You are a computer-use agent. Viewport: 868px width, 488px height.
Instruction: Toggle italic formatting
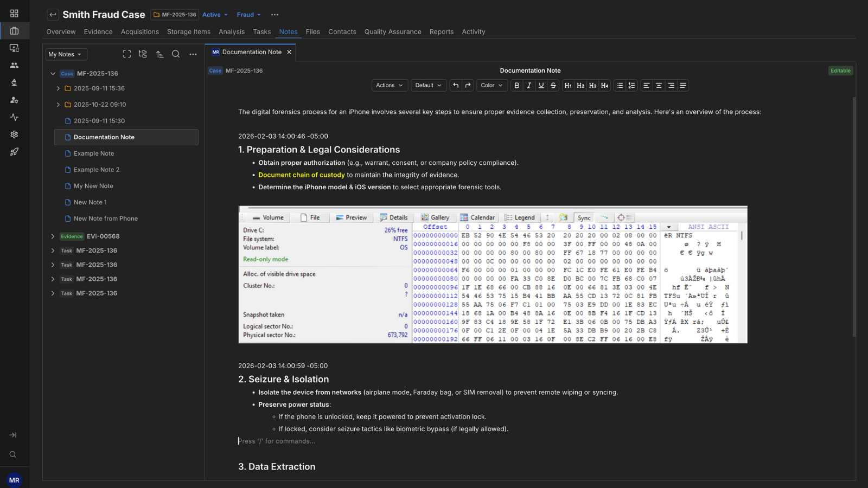(x=529, y=85)
